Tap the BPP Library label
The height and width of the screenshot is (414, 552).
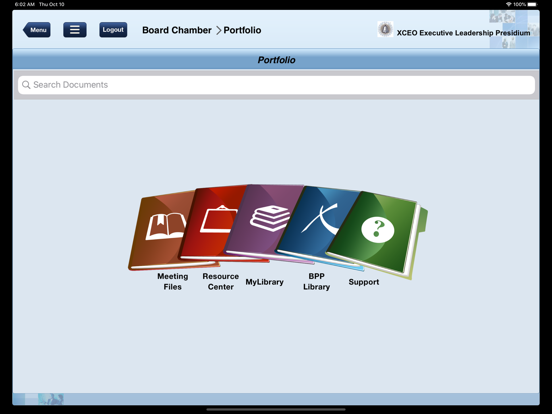(316, 281)
